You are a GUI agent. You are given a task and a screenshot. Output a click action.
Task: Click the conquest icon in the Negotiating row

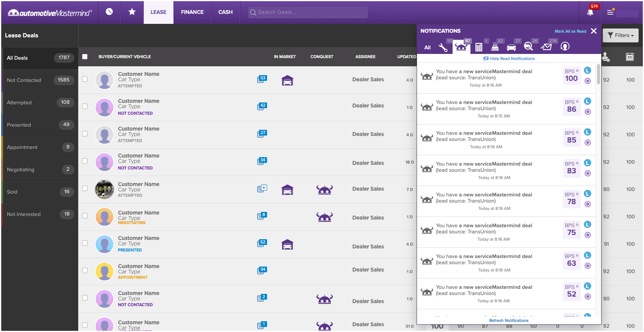[x=325, y=217]
